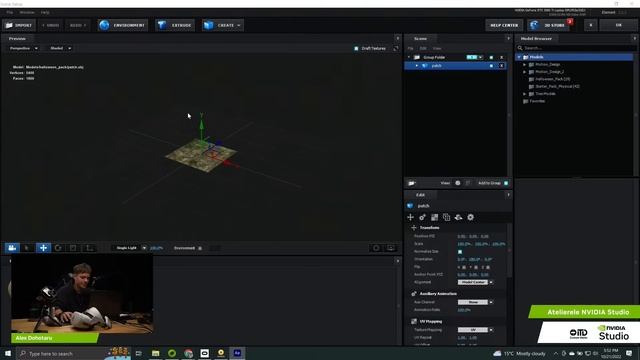Select the anchor point axis tool
The width and height of the screenshot is (640, 360).
tap(89, 248)
